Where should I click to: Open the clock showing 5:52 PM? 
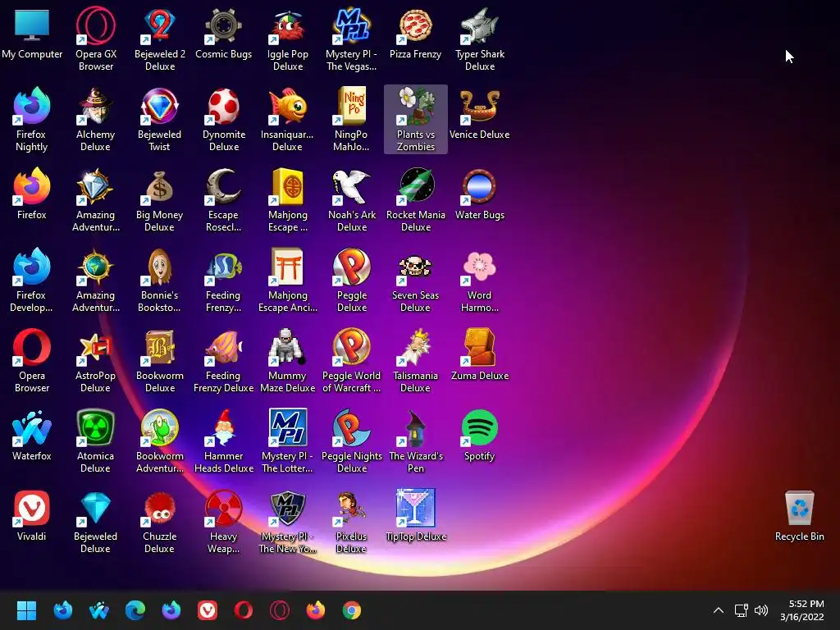point(802,610)
